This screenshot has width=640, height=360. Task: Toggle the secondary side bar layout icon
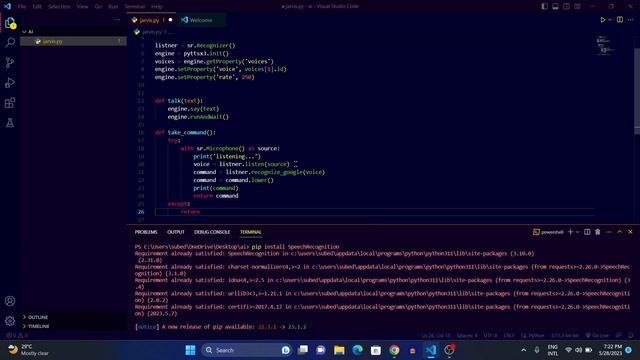coord(566,7)
